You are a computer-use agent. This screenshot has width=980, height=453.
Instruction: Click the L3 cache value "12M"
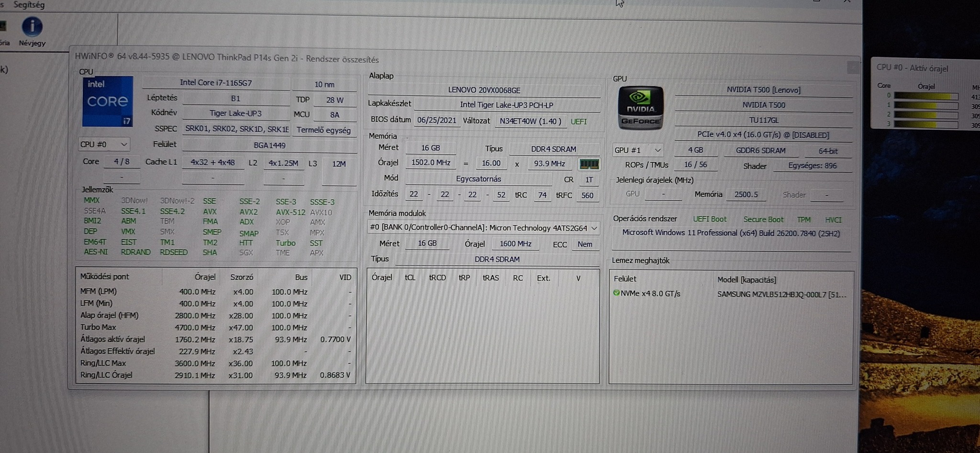pyautogui.click(x=339, y=164)
